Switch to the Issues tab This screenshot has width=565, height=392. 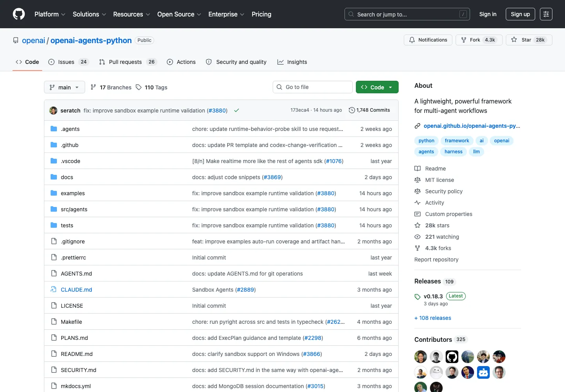click(69, 62)
